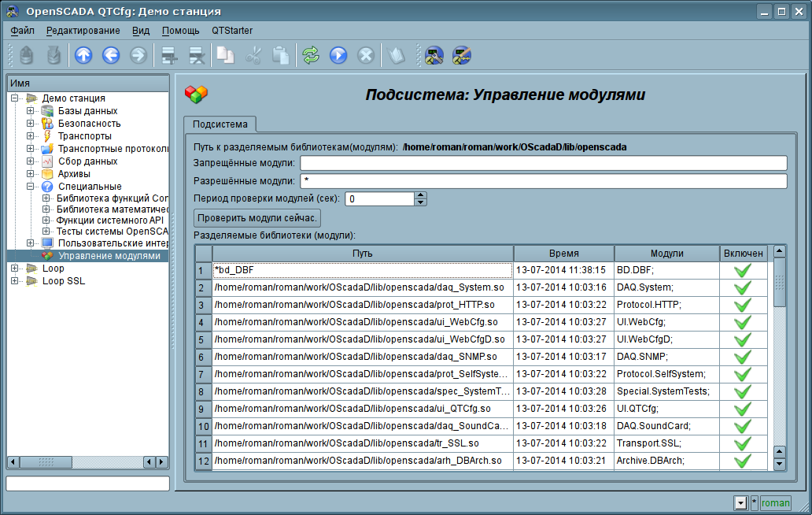The image size is (812, 515).
Task: Click the Cut scissors toolbar icon
Action: (x=253, y=55)
